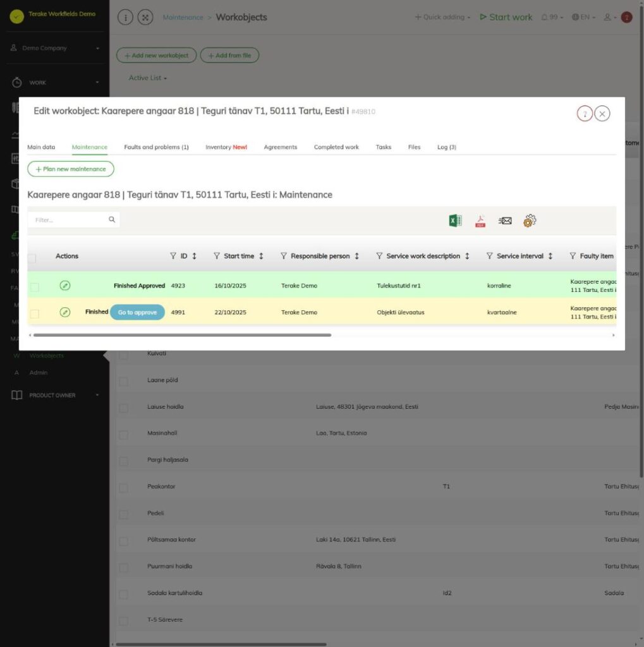Toggle select-all checkbox in maintenance table

[32, 258]
